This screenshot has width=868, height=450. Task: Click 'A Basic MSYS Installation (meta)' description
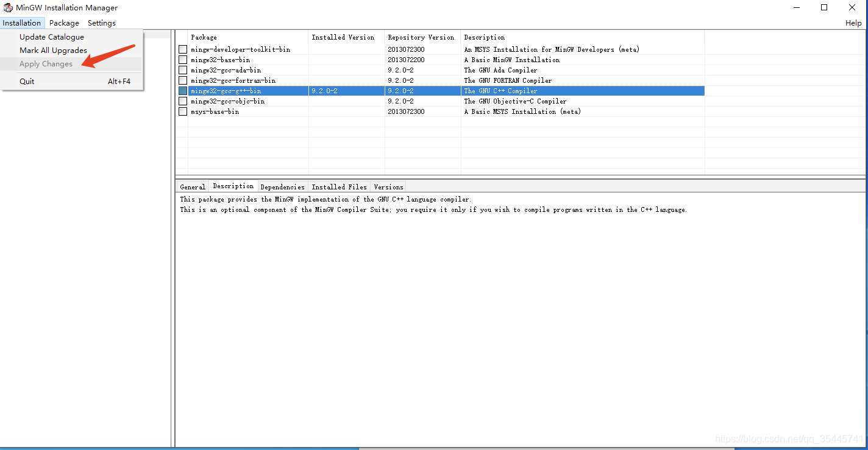(522, 111)
